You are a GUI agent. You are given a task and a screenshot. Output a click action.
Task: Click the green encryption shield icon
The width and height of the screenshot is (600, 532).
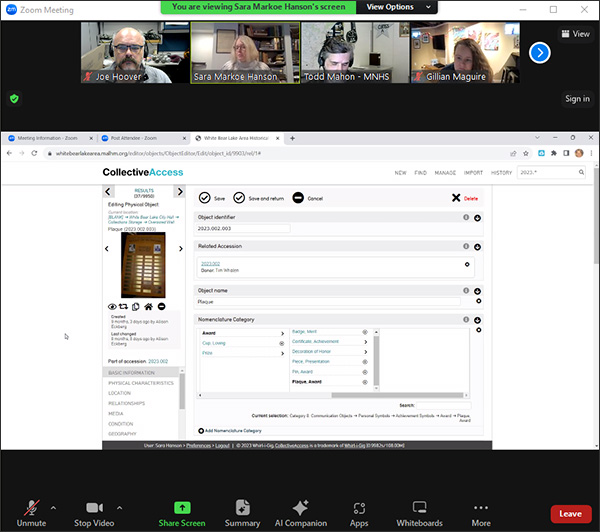pyautogui.click(x=14, y=98)
